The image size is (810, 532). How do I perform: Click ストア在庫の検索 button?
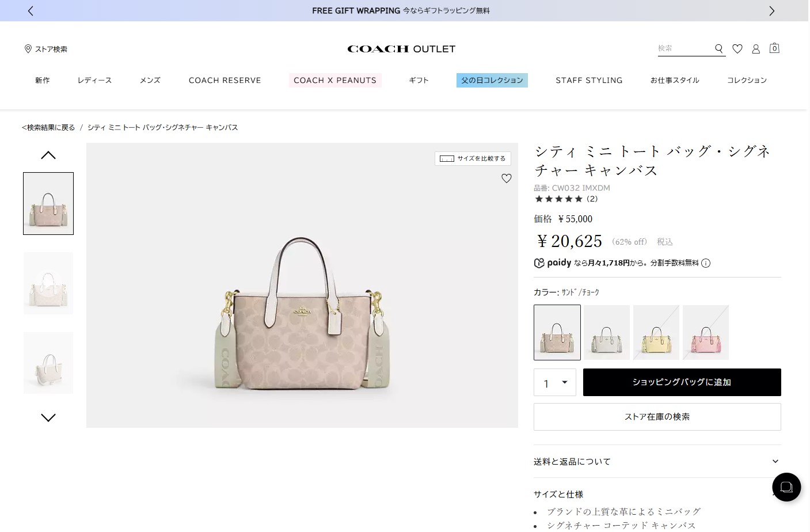pos(657,417)
